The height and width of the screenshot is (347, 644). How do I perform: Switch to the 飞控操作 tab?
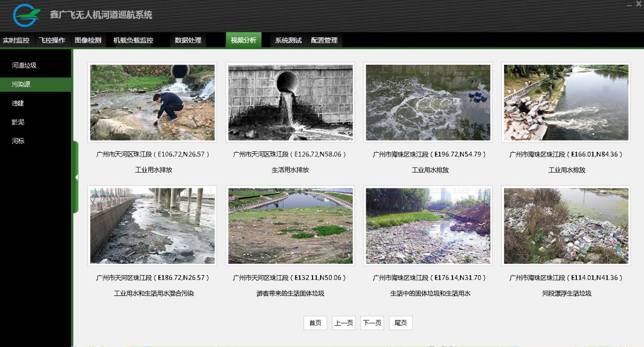(52, 41)
